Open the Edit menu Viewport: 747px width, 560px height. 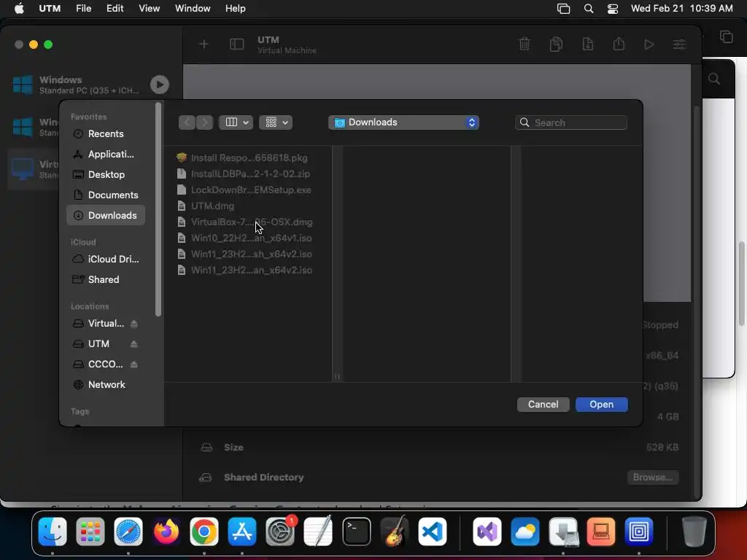(x=115, y=9)
